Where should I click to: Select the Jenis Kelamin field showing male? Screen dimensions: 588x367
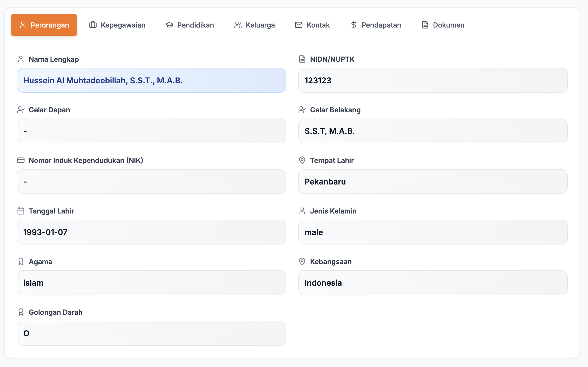433,232
